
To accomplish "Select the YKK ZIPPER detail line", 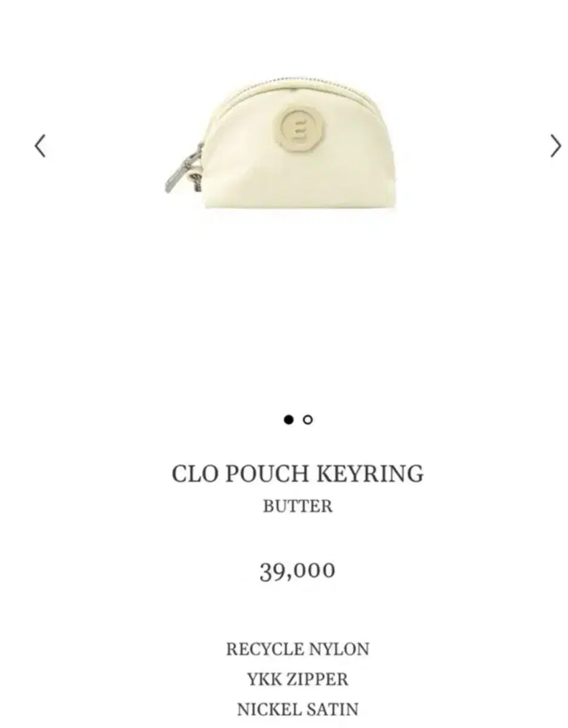I will (x=298, y=679).
